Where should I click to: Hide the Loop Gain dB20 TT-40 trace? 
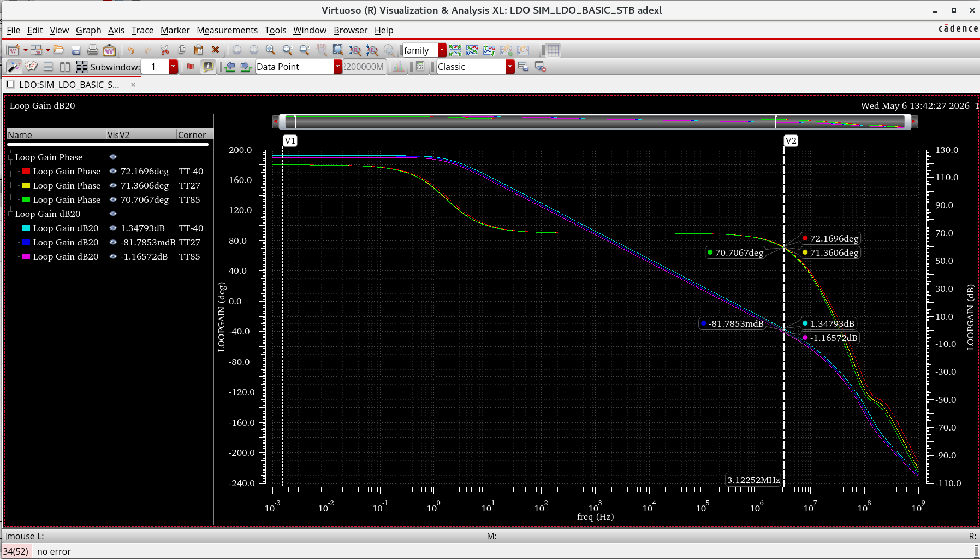coord(113,228)
